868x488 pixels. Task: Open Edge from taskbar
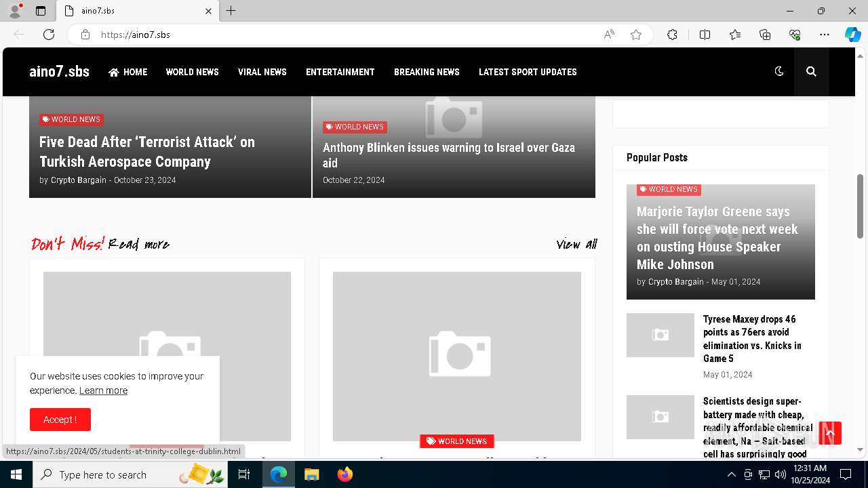tap(279, 474)
